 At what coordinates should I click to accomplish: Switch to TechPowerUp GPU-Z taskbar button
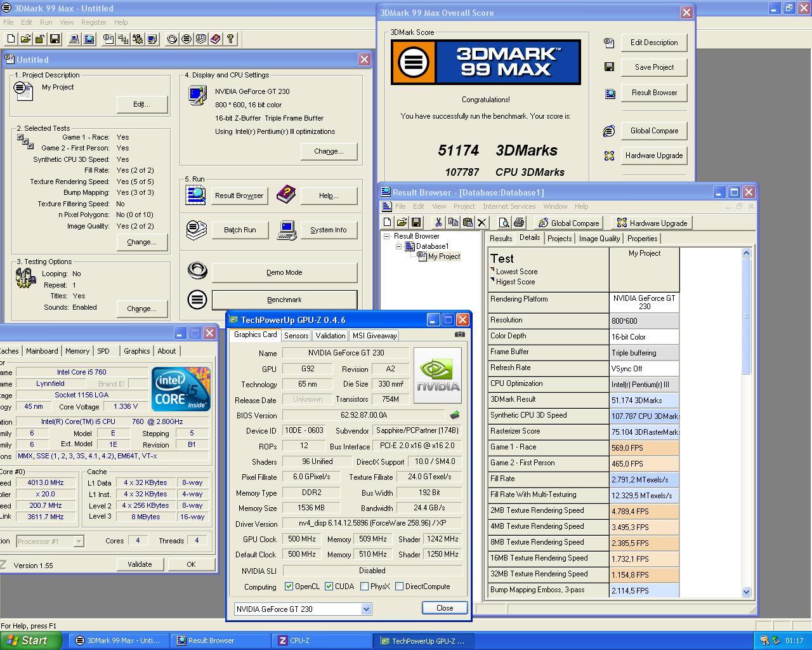click(423, 640)
